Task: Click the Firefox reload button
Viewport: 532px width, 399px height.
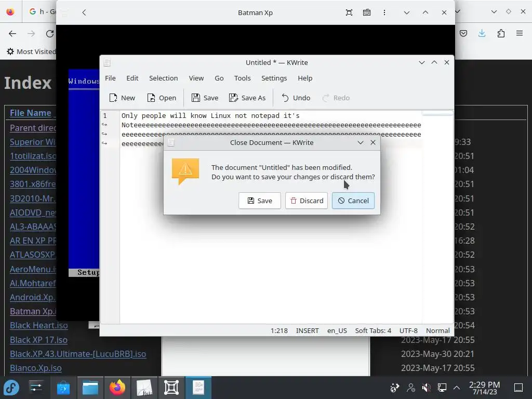Action: point(50,33)
